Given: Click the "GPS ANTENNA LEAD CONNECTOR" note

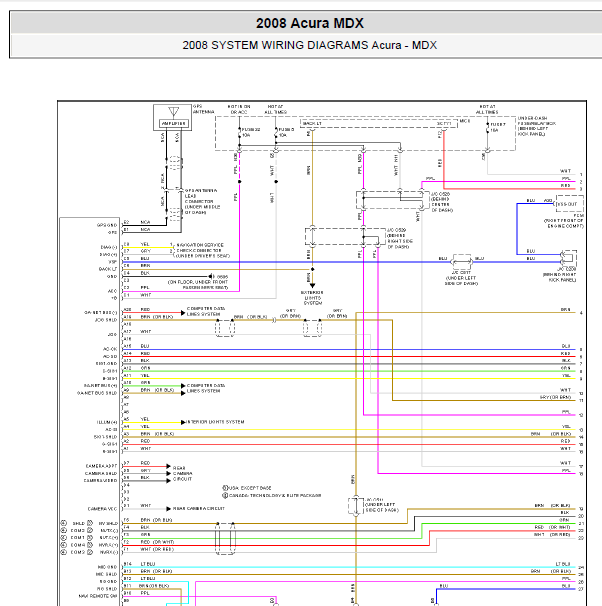Looking at the screenshot, I should [202, 201].
